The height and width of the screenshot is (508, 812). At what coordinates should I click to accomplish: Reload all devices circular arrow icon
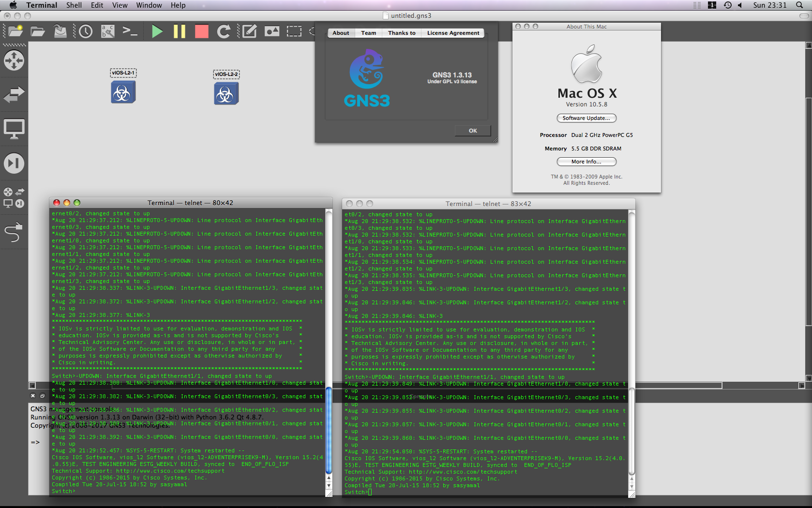(224, 31)
